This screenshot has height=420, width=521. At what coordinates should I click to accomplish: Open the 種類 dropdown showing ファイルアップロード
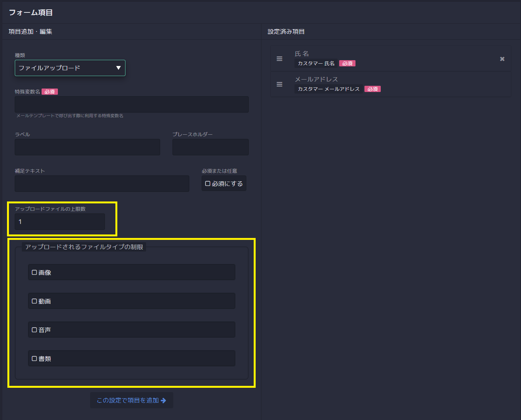70,68
